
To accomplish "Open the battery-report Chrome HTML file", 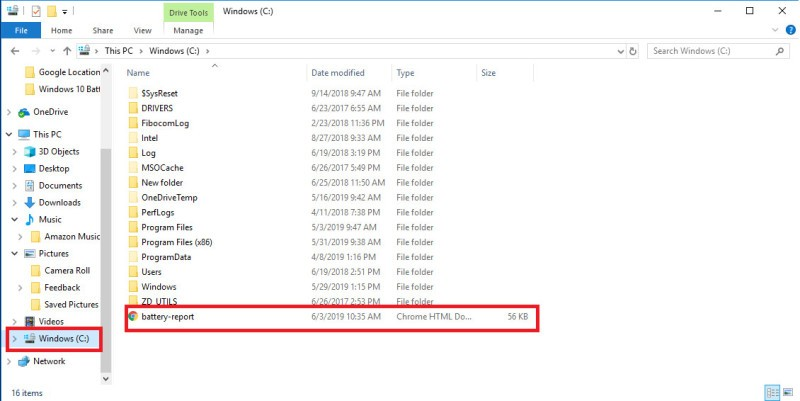I will coord(168,315).
